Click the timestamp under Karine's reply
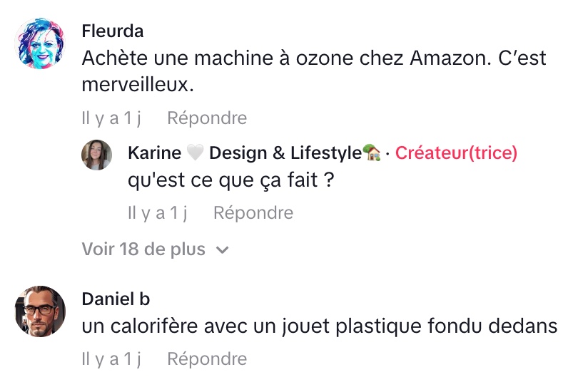 pos(158,212)
